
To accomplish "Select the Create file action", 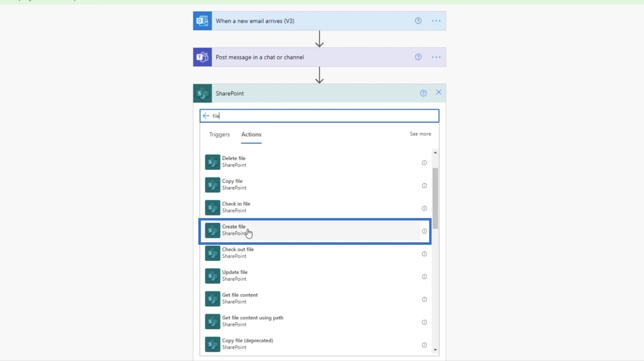I will pyautogui.click(x=316, y=231).
